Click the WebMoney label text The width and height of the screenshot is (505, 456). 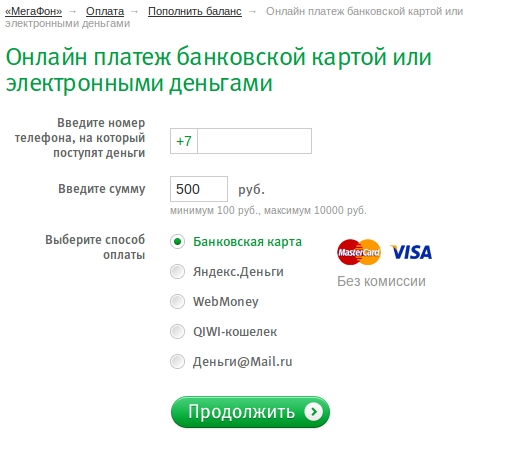point(226,302)
